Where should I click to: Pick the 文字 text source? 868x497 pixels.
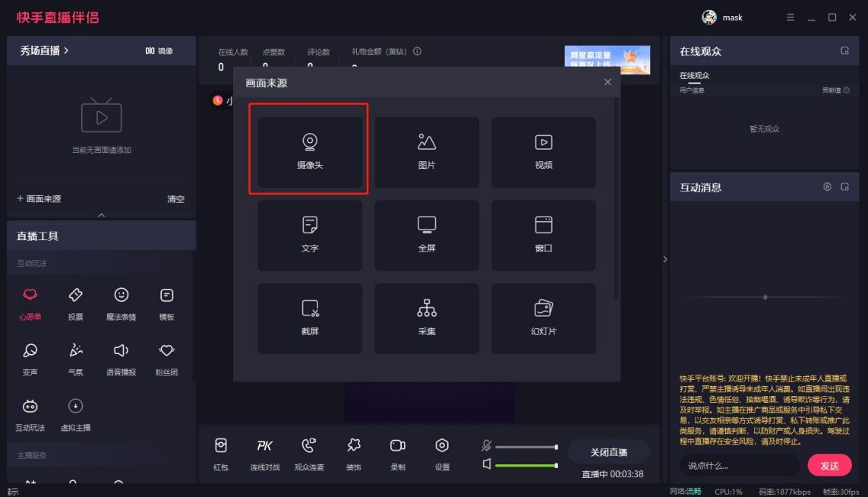309,235
